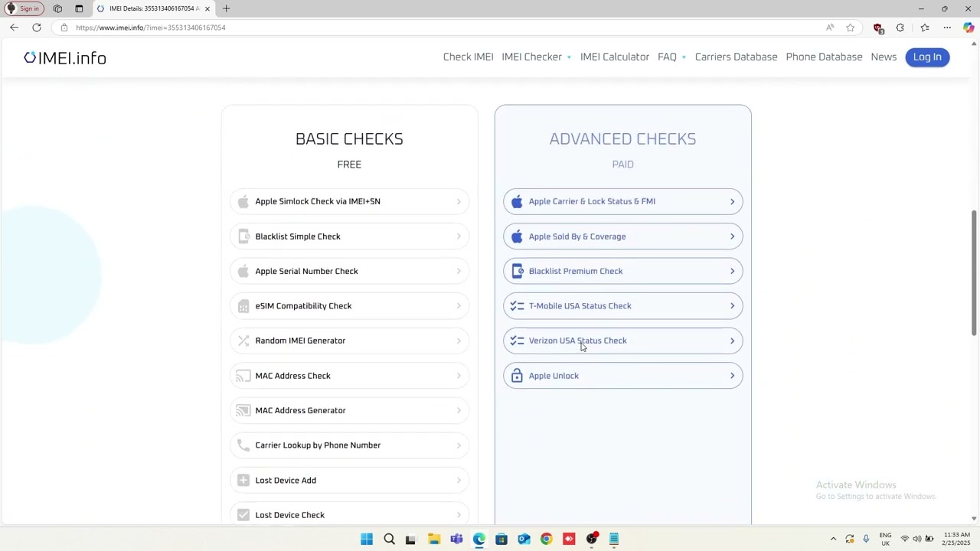
Task: Open Check IMEI nav item
Action: (x=468, y=57)
